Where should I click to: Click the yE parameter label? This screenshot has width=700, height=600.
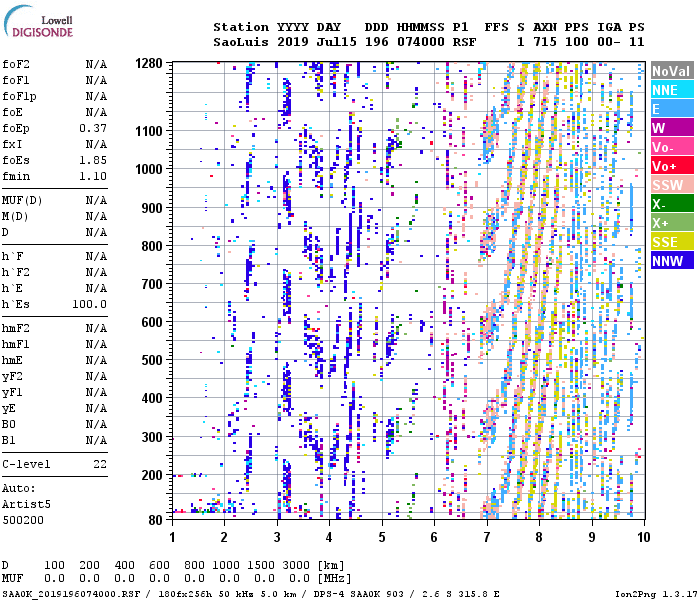click(9, 409)
